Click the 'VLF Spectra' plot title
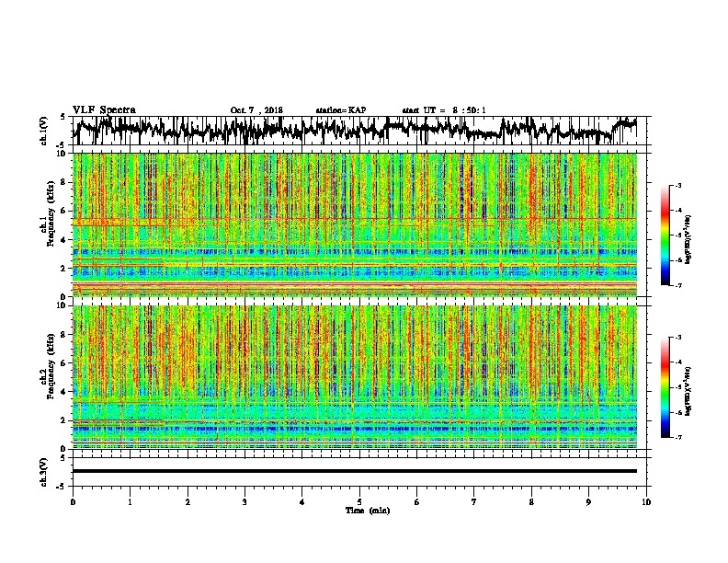 (x=104, y=109)
